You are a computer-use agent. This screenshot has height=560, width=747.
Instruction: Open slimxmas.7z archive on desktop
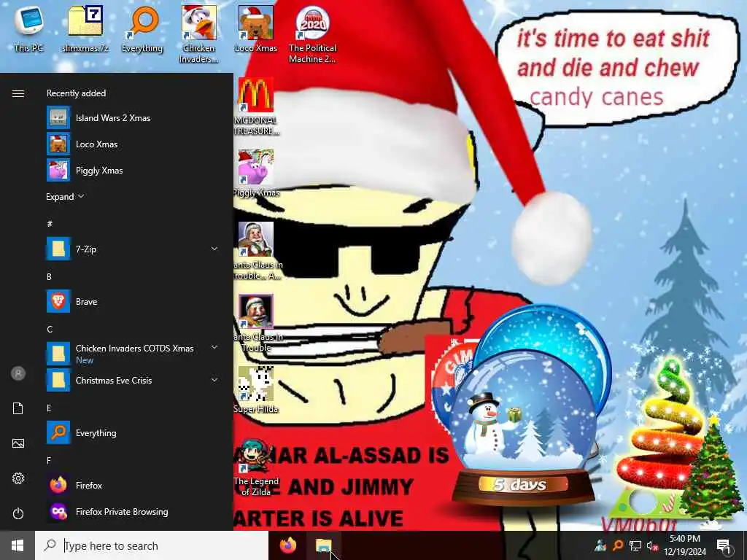[x=85, y=28]
